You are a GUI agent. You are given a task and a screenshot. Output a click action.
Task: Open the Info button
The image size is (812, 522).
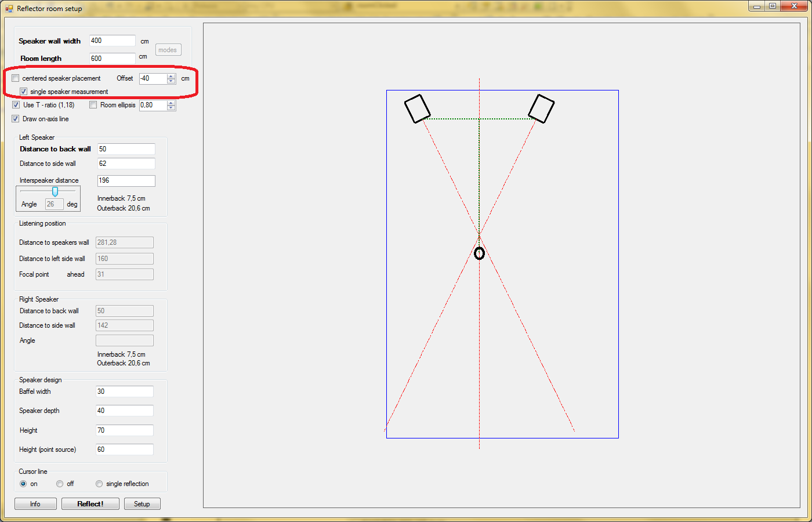[x=35, y=504]
